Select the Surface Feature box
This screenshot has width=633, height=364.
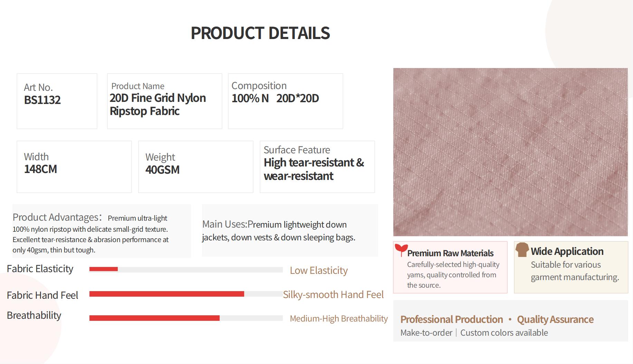point(317,167)
